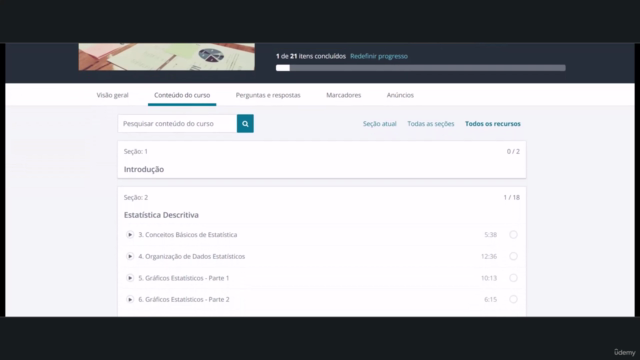The height and width of the screenshot is (360, 640).
Task: Toggle completion circle for Gráficos Parte 2
Action: 513,300
